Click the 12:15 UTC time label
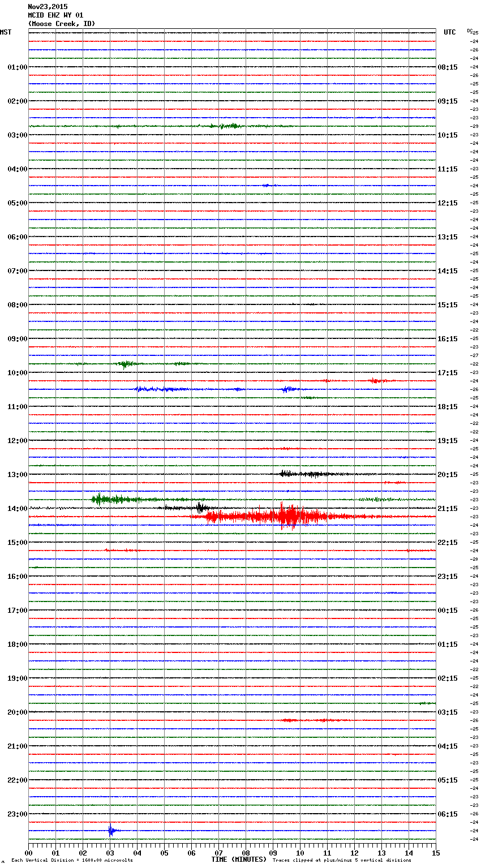This screenshot has height=868, width=481. click(x=448, y=203)
